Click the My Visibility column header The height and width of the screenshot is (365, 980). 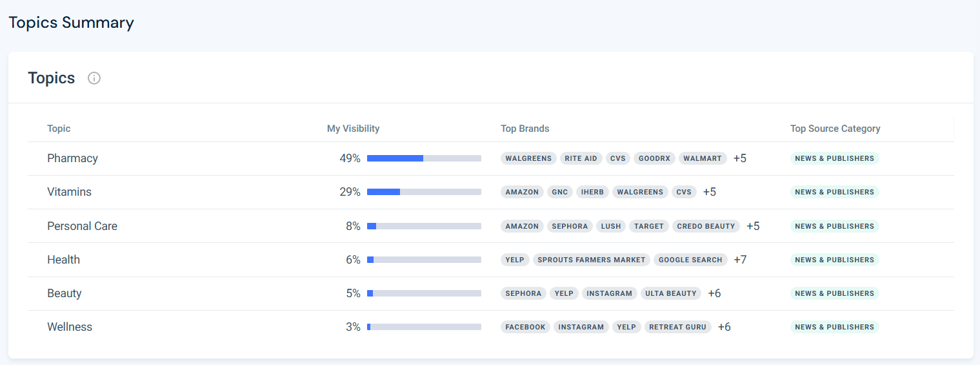click(353, 129)
